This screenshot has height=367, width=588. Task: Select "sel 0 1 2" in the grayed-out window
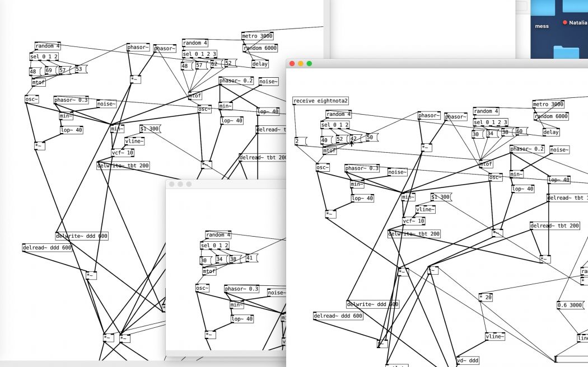[x=214, y=246]
